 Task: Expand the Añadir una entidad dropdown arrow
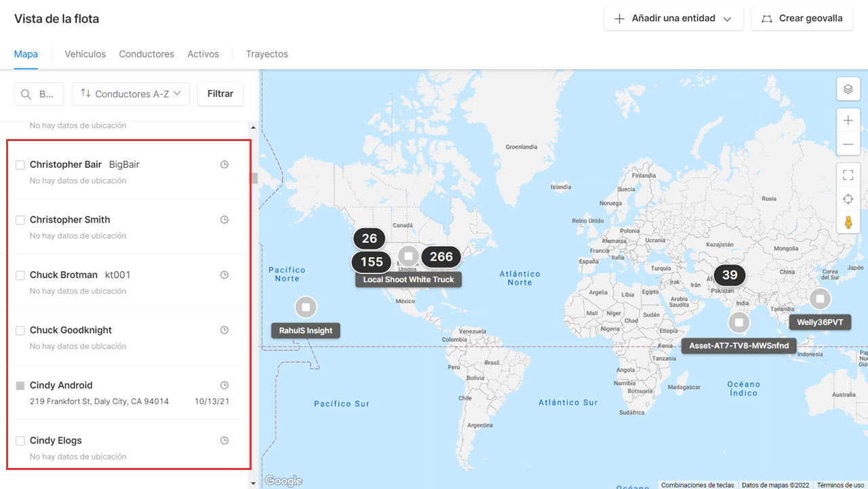click(727, 18)
